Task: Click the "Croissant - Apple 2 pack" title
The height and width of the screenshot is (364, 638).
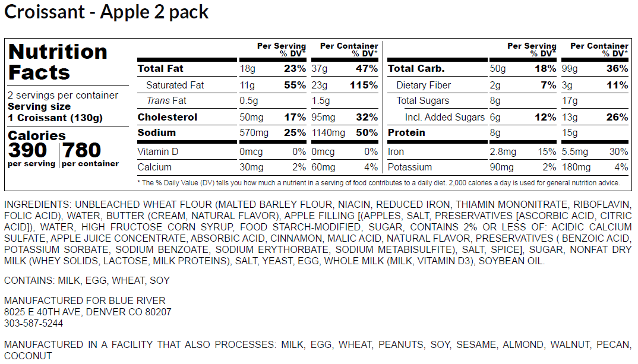Action: tap(107, 12)
